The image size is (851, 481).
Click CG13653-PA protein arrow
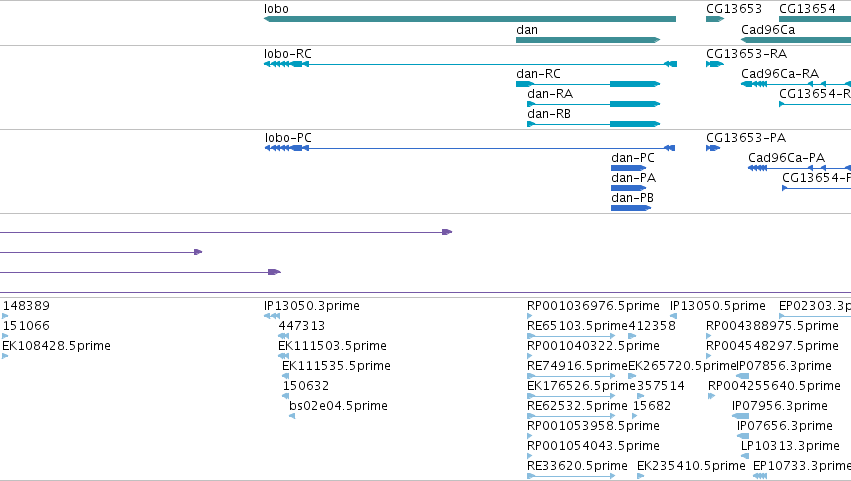pos(713,148)
